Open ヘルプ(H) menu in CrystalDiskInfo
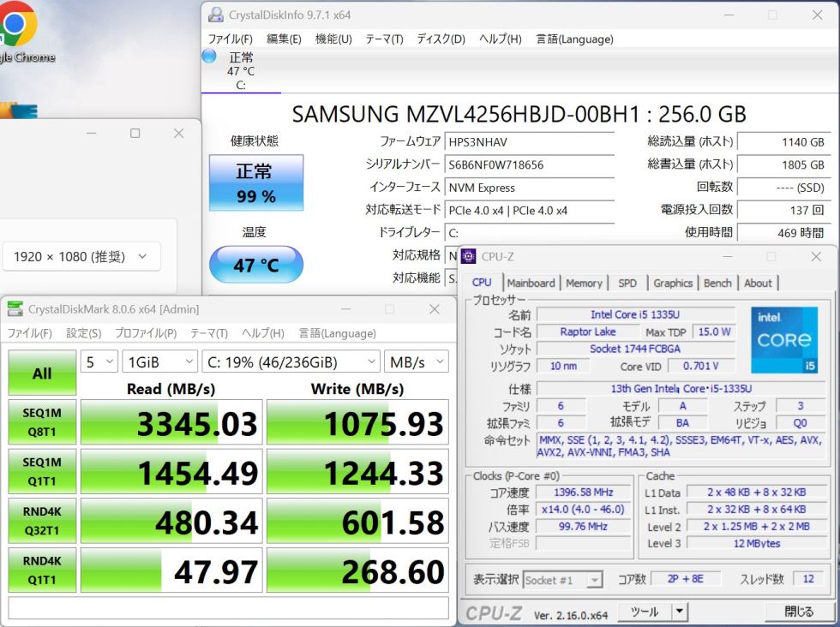The width and height of the screenshot is (840, 627). tap(501, 39)
